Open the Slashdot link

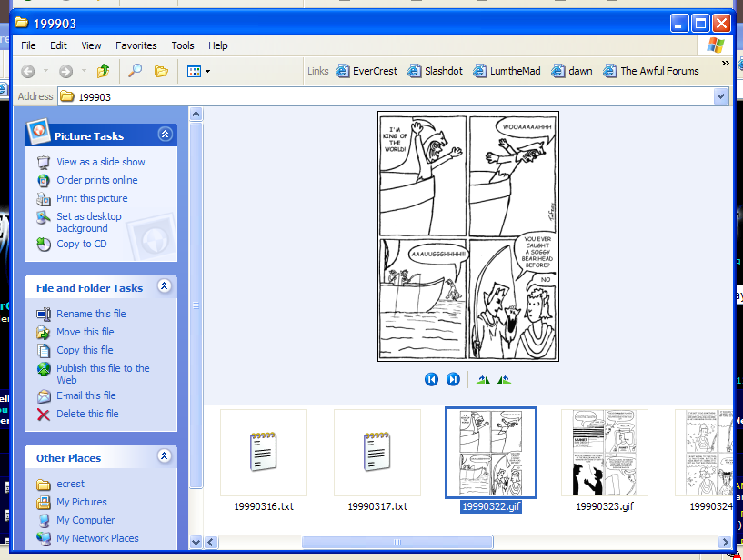click(x=435, y=71)
